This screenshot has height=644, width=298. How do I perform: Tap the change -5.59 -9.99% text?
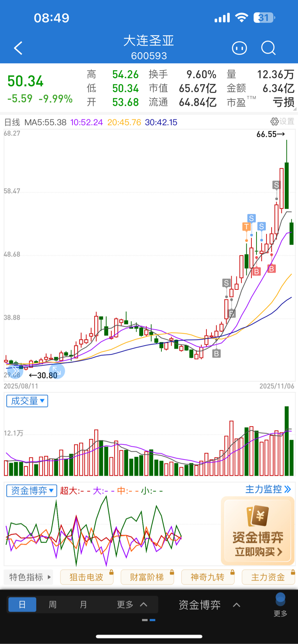(40, 98)
